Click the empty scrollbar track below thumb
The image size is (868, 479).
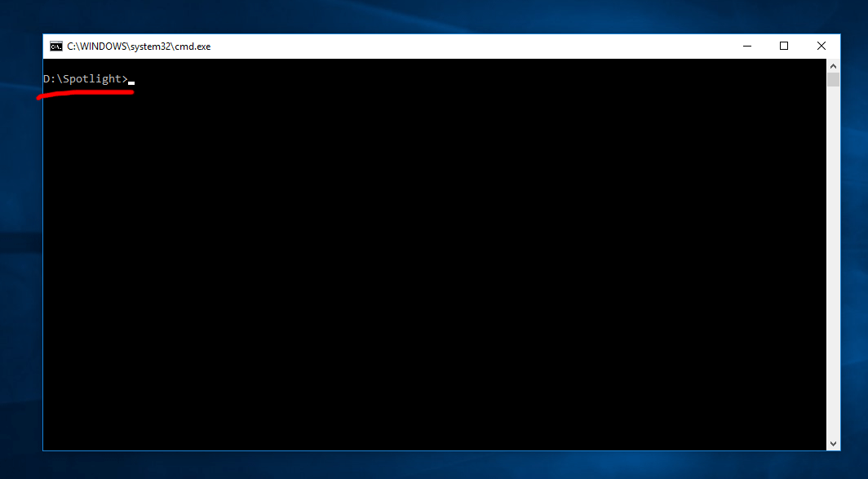click(x=833, y=261)
